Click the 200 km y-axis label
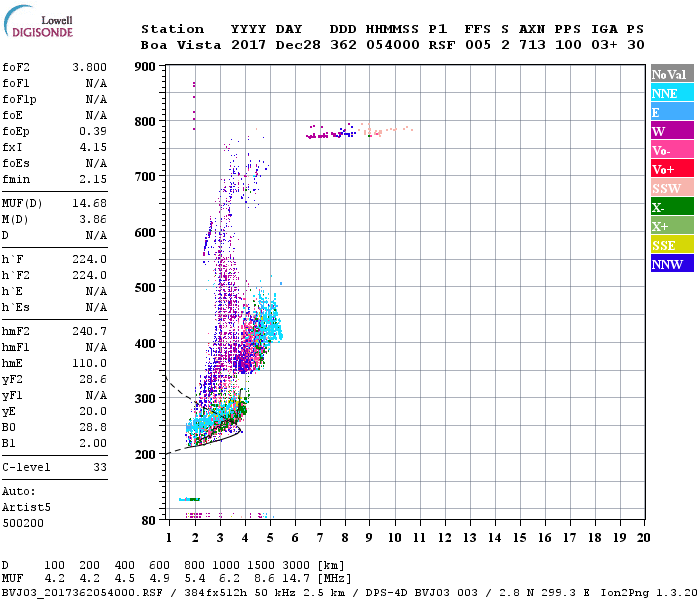 pyautogui.click(x=145, y=454)
